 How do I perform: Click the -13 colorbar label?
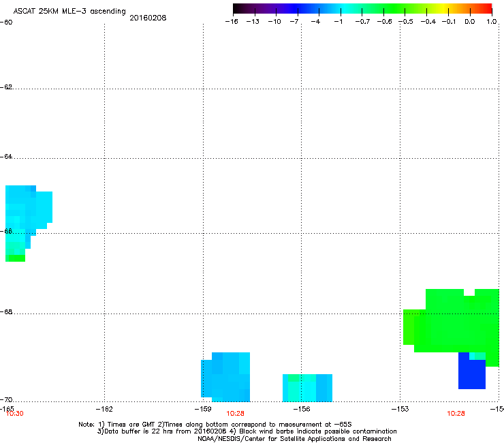tap(253, 22)
